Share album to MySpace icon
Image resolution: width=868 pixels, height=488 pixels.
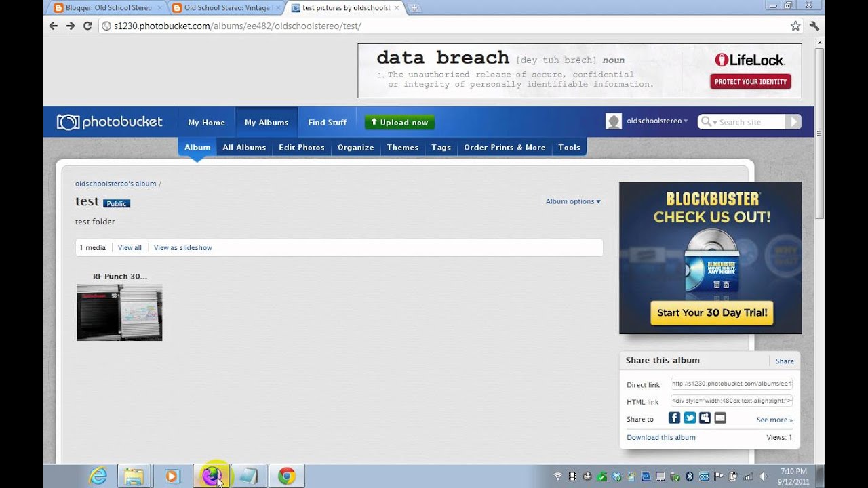tap(705, 418)
